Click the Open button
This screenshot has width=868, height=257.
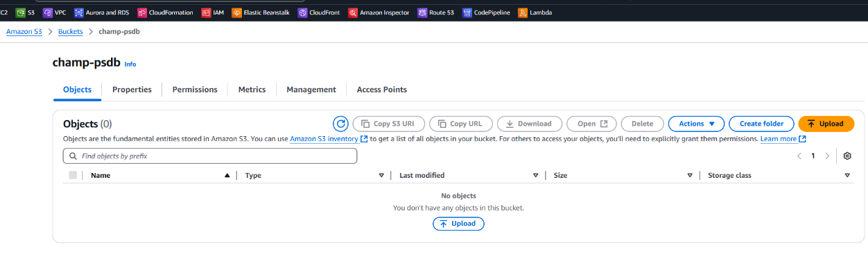click(x=591, y=124)
